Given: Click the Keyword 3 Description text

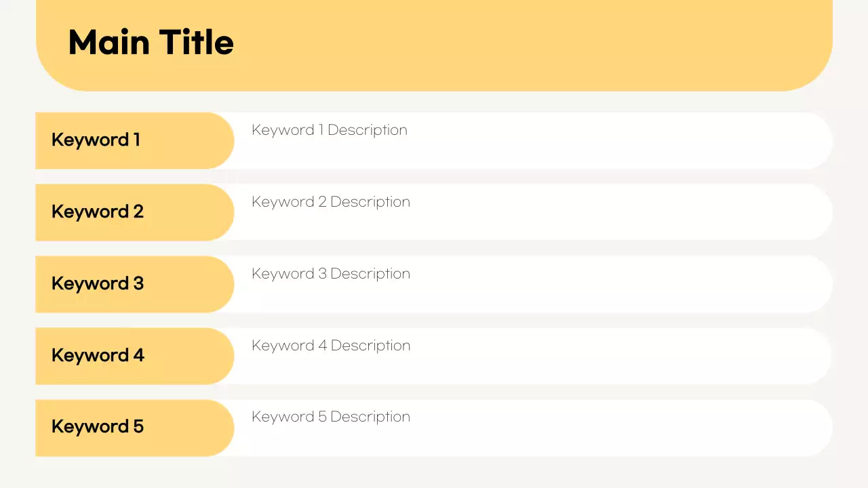Looking at the screenshot, I should (331, 274).
